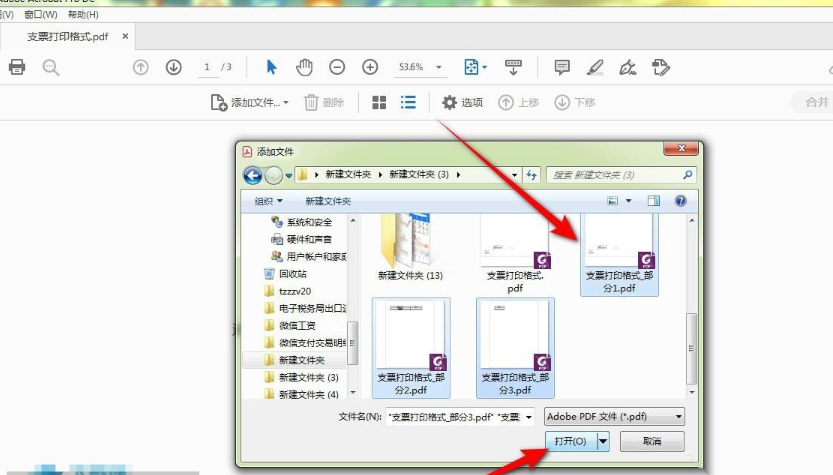Switch to list view
The width and height of the screenshot is (833, 475).
pos(408,102)
